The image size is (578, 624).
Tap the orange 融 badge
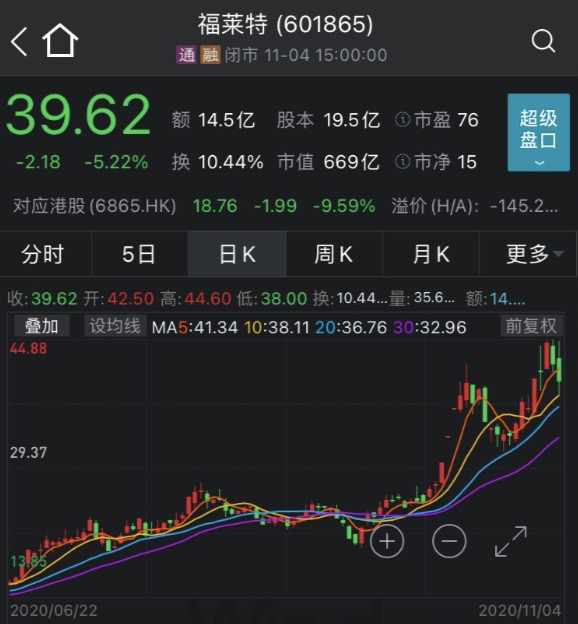point(210,55)
